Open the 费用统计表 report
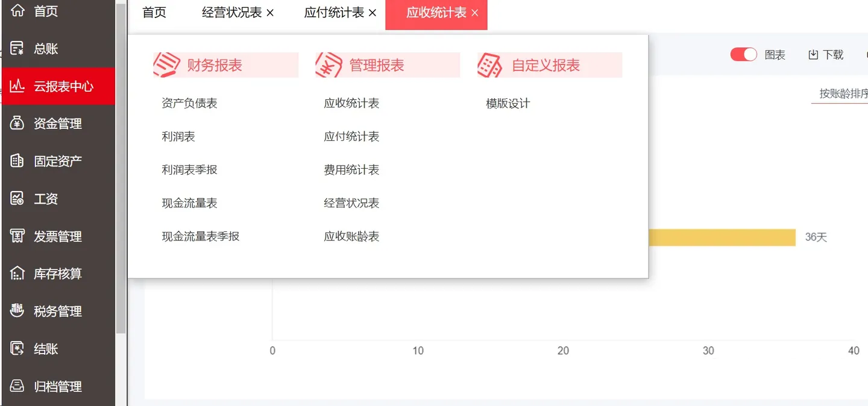 (351, 170)
